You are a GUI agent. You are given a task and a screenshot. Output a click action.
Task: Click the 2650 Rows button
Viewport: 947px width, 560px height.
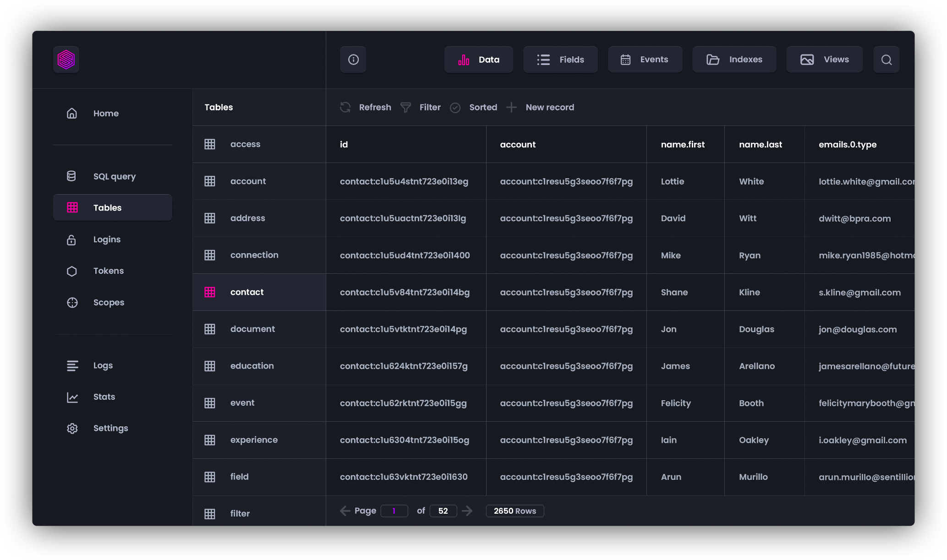point(515,511)
